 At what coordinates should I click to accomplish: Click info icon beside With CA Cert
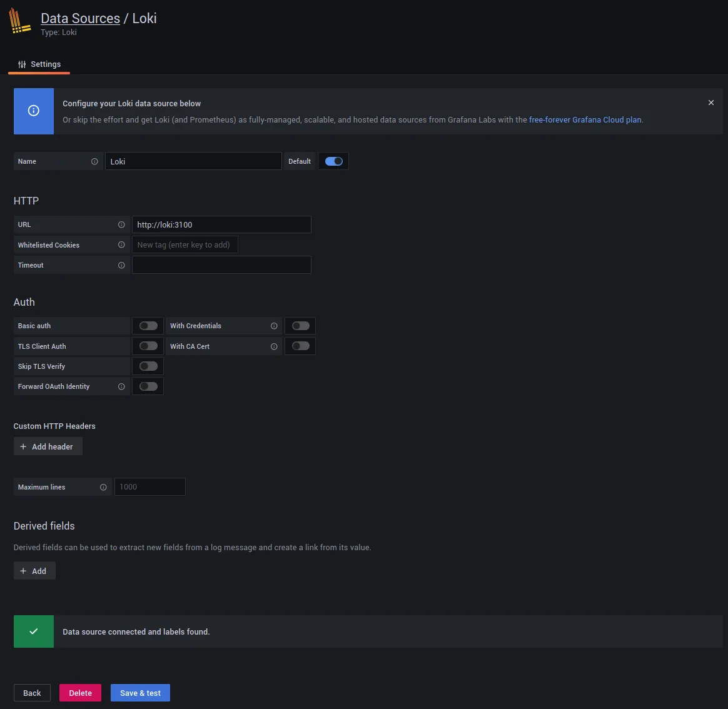274,346
